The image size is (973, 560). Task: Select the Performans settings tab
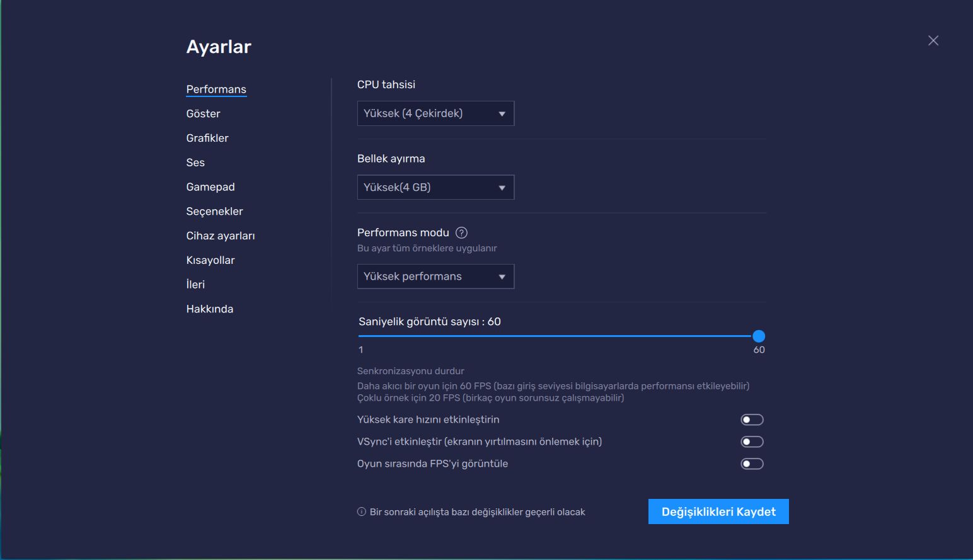[x=216, y=89]
